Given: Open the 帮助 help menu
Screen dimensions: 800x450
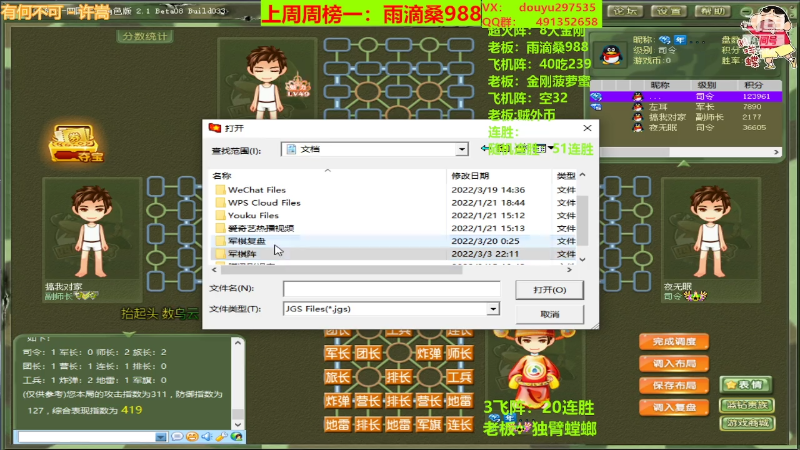Looking at the screenshot, I should 713,11.
